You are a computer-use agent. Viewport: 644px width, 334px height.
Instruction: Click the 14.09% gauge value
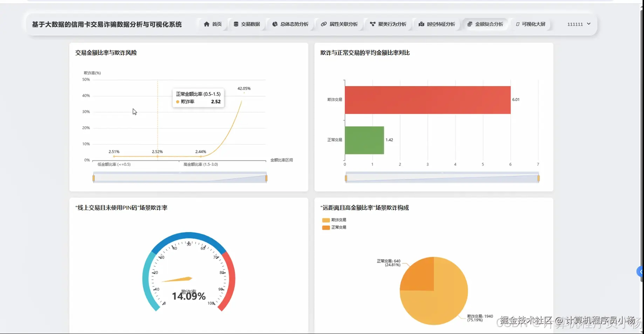(x=189, y=296)
